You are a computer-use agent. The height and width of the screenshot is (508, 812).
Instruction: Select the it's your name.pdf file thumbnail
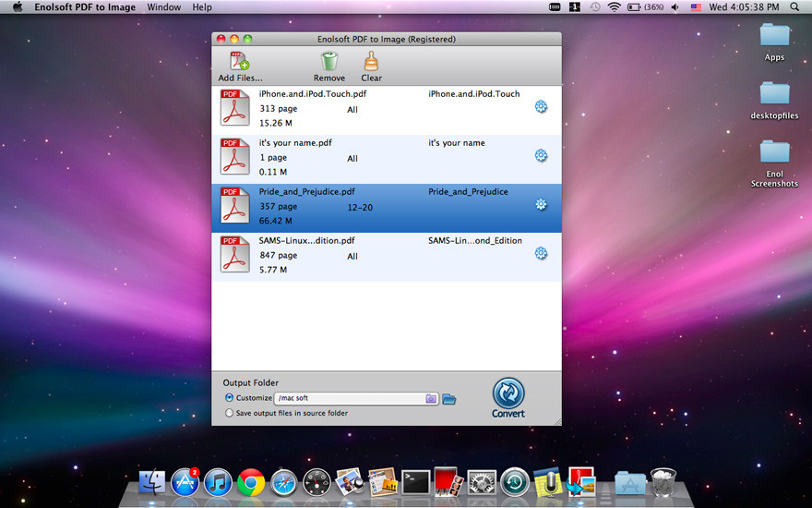(234, 156)
